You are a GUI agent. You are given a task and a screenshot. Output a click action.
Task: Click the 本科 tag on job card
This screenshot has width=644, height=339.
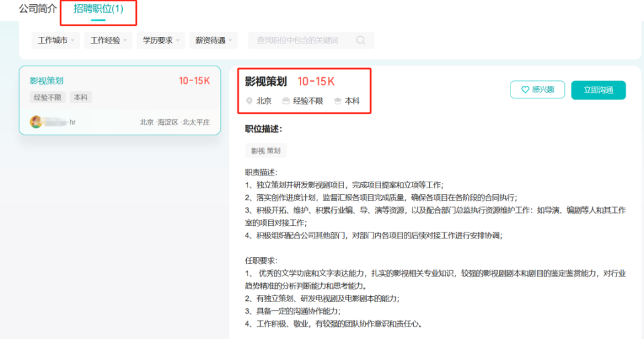pyautogui.click(x=81, y=97)
